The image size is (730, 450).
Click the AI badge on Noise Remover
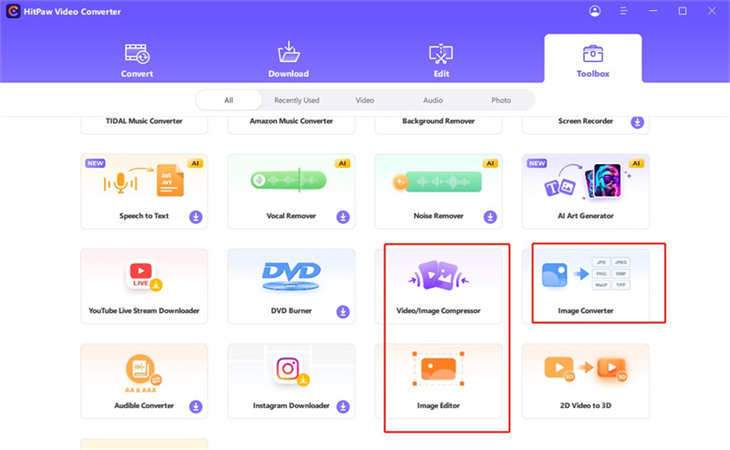[x=490, y=163]
